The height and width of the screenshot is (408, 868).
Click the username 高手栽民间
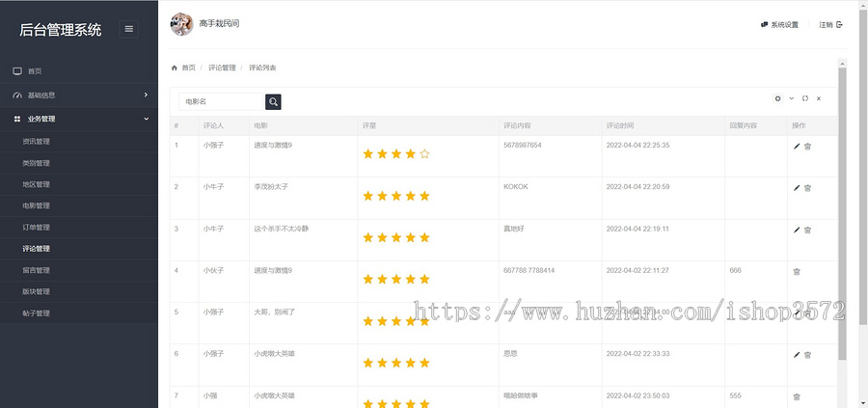pos(219,24)
